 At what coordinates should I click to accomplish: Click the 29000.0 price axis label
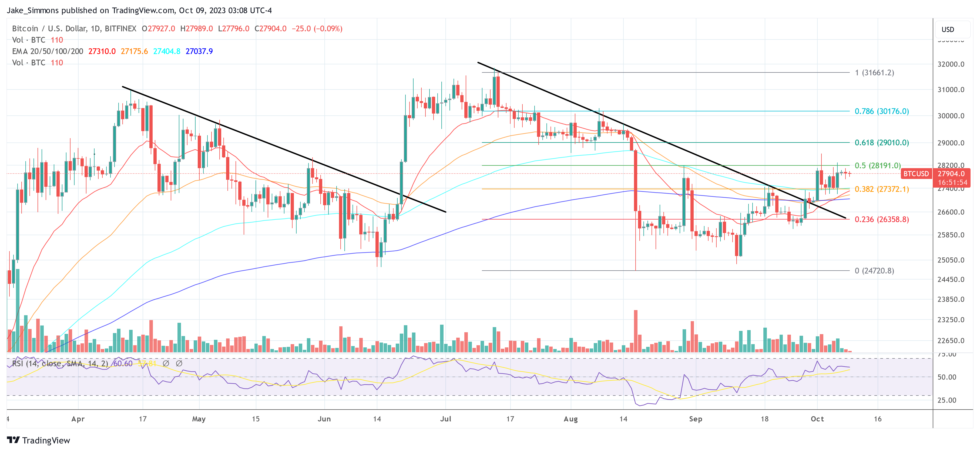[x=951, y=143]
